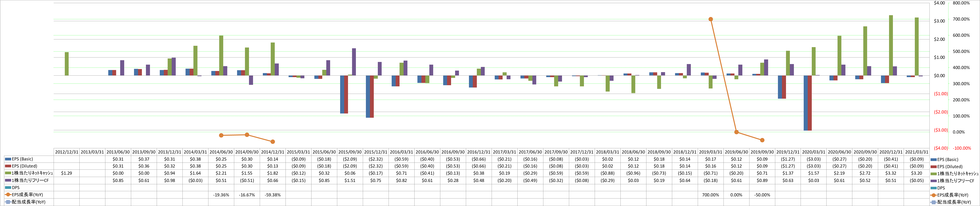Select EPS成長率(YoY) entry in the right legend
This screenshot has width=980, height=206.
[950, 195]
